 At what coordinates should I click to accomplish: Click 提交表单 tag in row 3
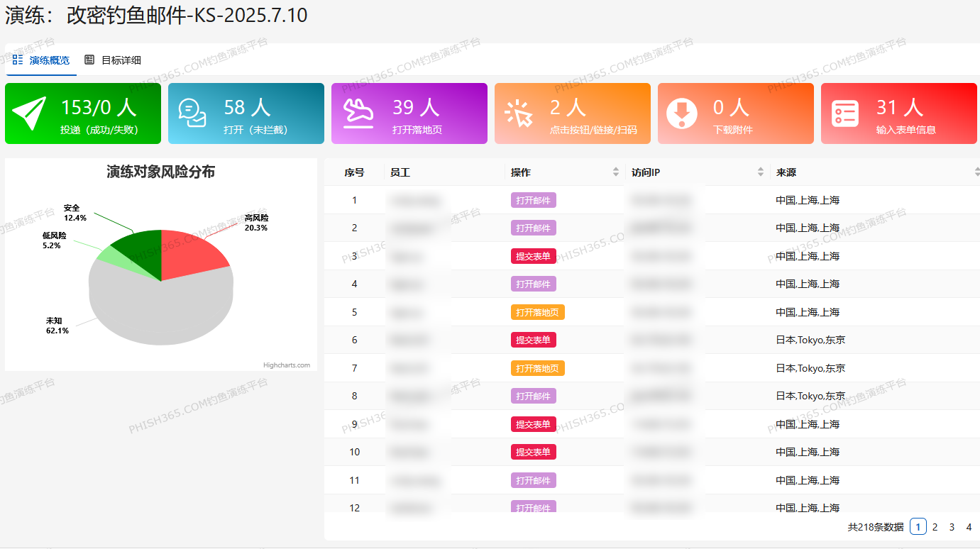coord(533,256)
